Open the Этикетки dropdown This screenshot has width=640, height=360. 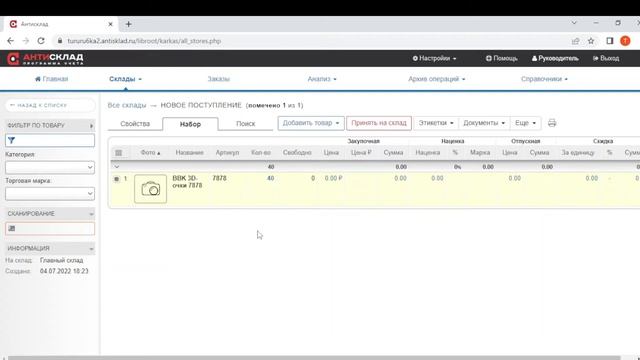[436, 123]
